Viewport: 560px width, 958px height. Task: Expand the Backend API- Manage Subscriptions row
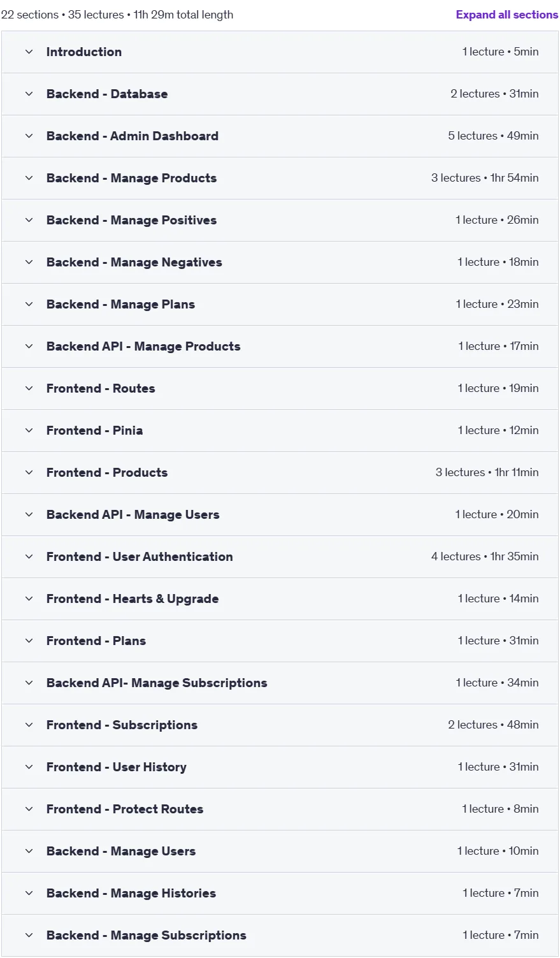coord(280,683)
